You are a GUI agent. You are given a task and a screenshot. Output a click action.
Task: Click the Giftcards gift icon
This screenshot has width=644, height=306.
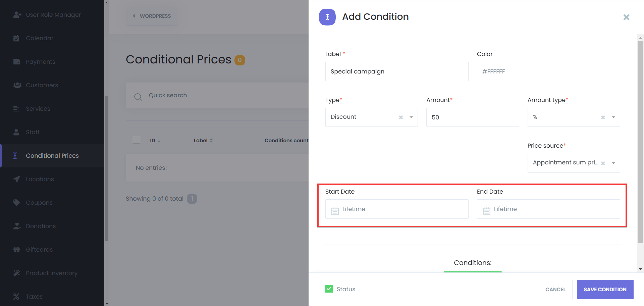tap(16, 250)
